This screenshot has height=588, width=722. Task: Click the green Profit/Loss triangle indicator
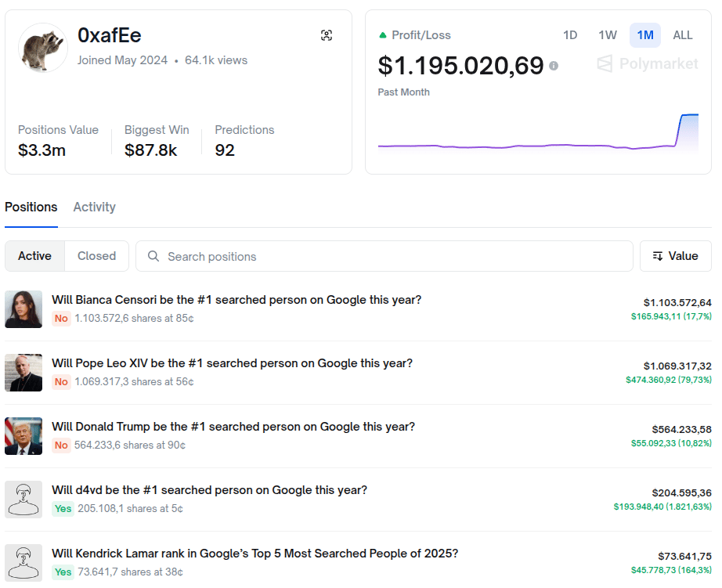click(383, 35)
